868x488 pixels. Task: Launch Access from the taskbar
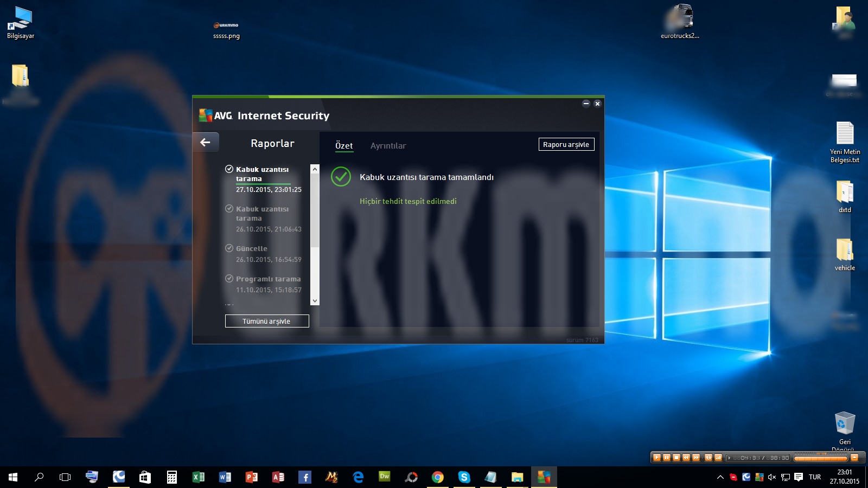pyautogui.click(x=278, y=477)
